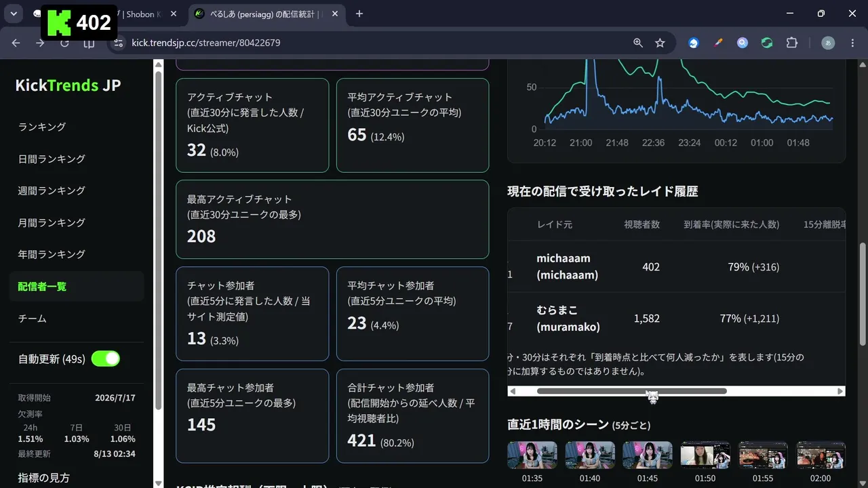The image size is (868, 488).
Task: Open the 01:35 scene thumbnail
Action: [x=532, y=455]
